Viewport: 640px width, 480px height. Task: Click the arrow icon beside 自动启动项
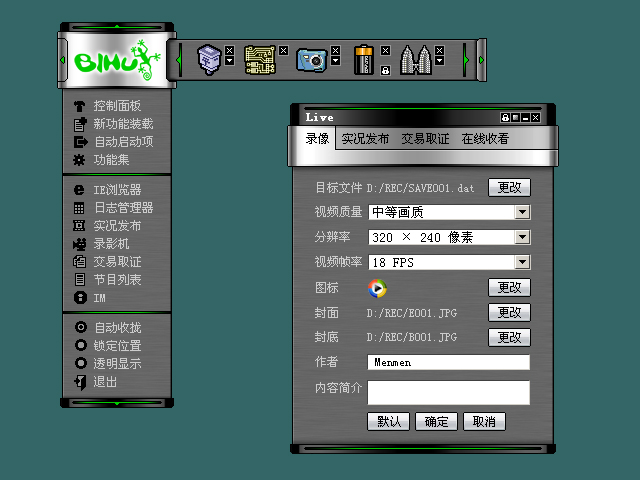click(x=80, y=142)
